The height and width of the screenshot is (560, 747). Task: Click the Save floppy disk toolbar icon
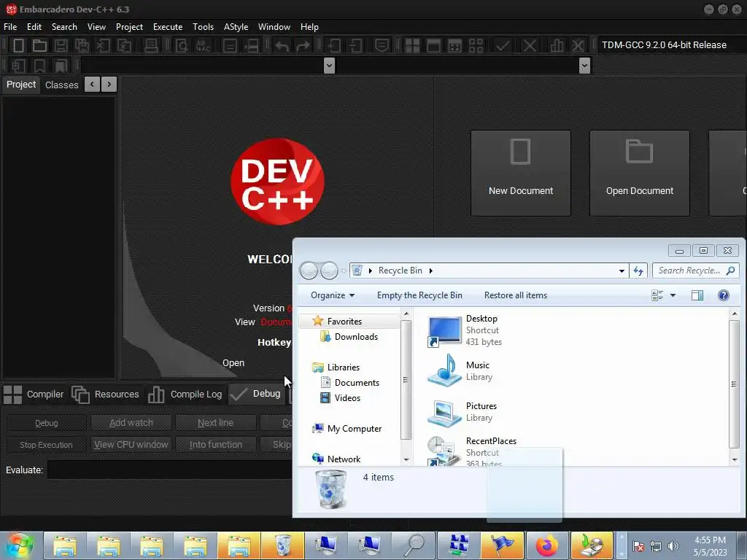(61, 46)
